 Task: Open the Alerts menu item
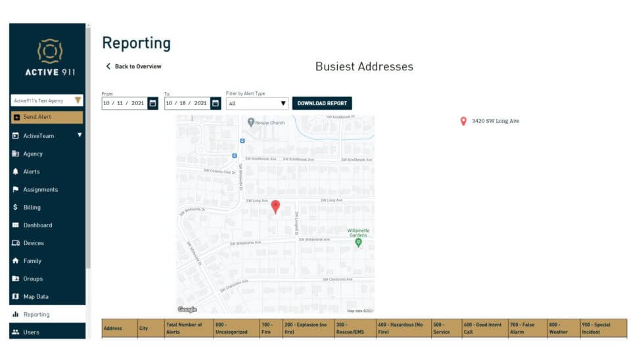tap(31, 171)
